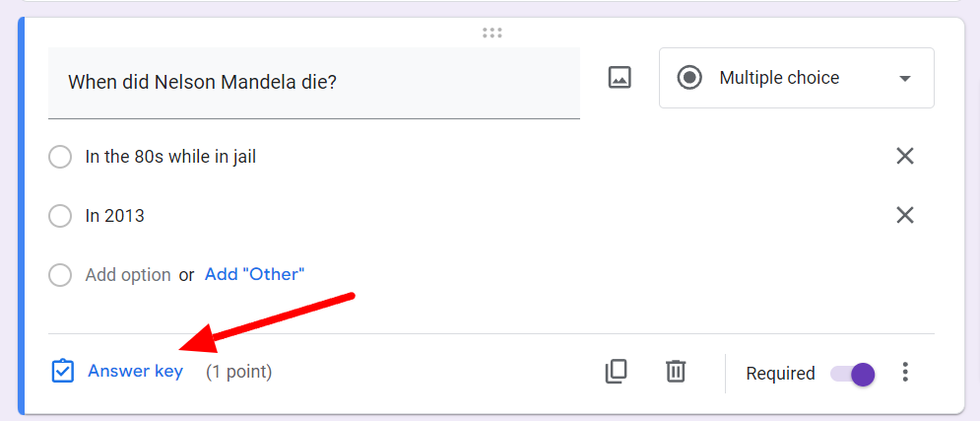Click the add image icon beside question
This screenshot has height=421, width=980.
coord(620,78)
